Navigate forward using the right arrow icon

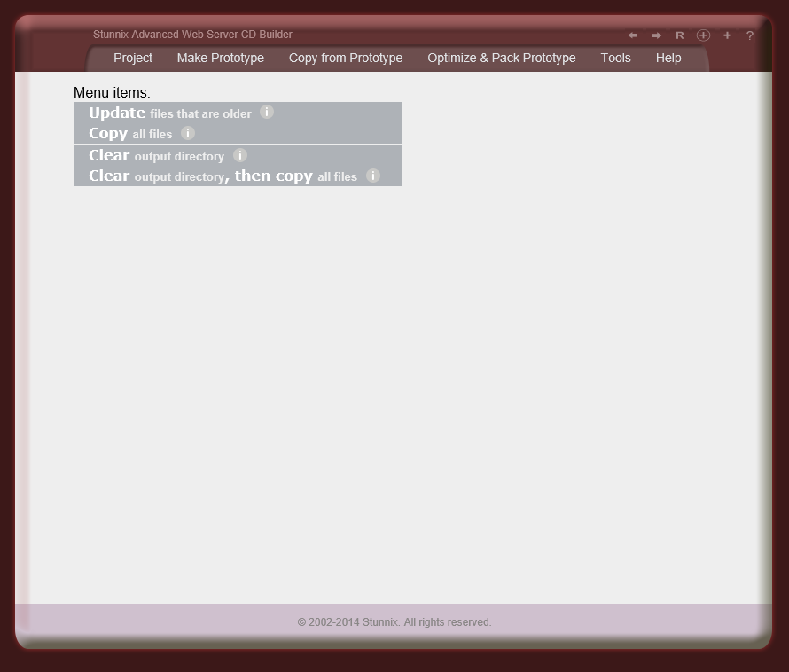pyautogui.click(x=656, y=35)
